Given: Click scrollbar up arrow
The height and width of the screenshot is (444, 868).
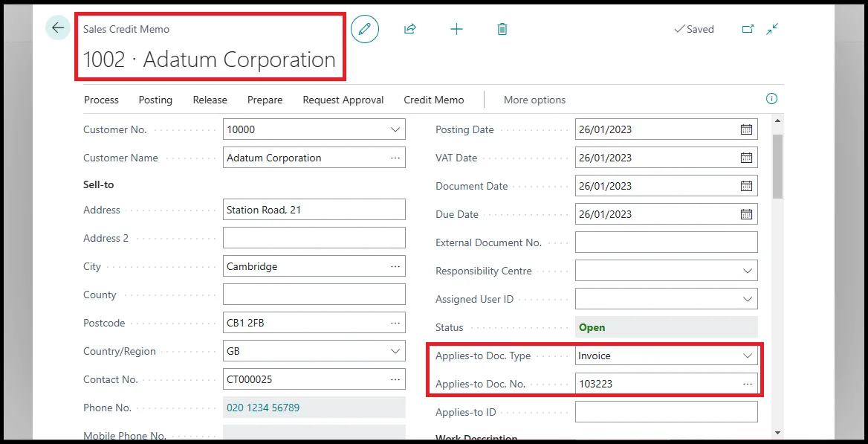Looking at the screenshot, I should pos(777,120).
